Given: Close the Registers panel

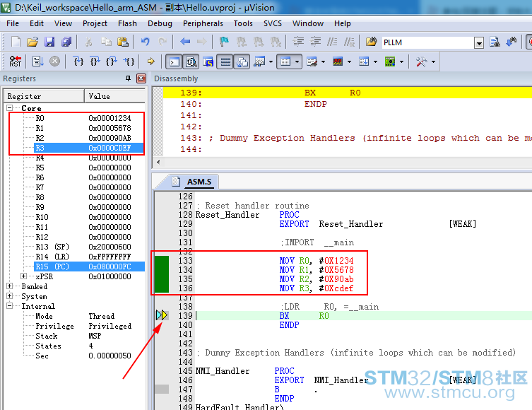Looking at the screenshot, I should tap(141, 78).
